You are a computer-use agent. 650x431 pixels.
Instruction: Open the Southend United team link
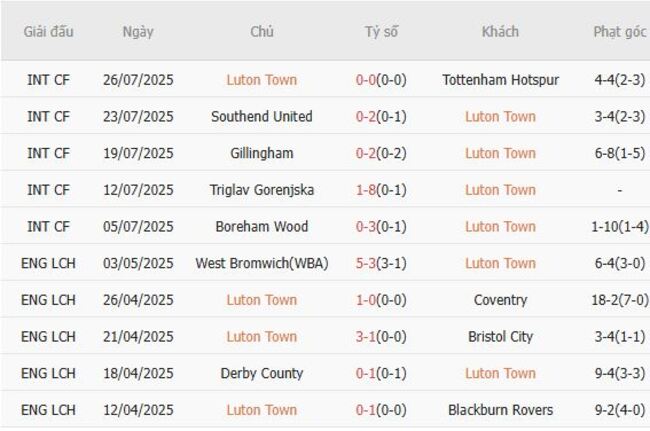click(261, 117)
